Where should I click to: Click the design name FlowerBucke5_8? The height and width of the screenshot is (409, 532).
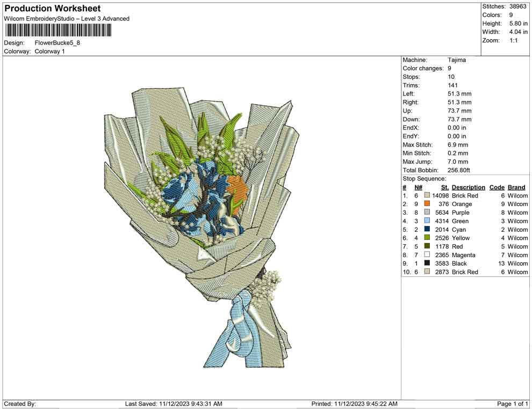[57, 43]
